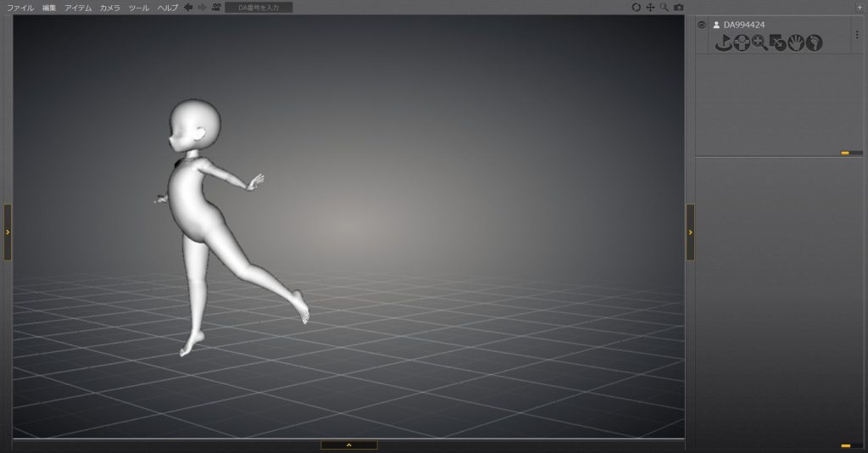The image size is (868, 453).
Task: Expand the bottom panel with up chevron
Action: tap(348, 445)
